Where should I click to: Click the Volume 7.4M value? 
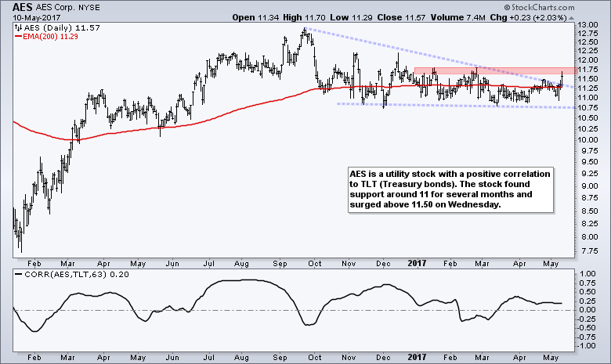tap(458, 17)
